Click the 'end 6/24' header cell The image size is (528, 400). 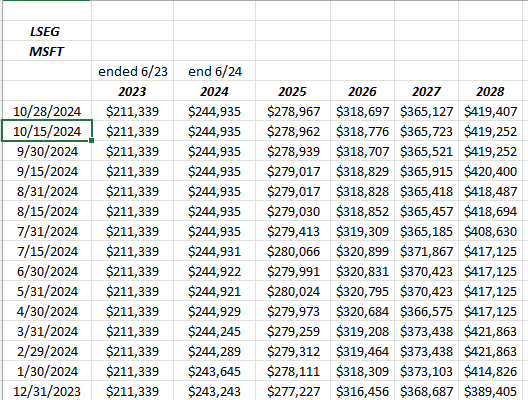coord(214,71)
